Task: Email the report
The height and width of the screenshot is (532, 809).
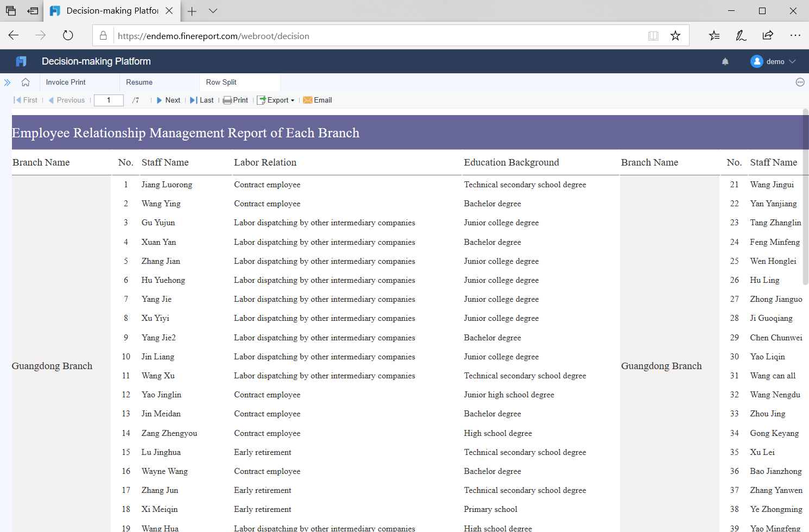Action: coord(318,100)
